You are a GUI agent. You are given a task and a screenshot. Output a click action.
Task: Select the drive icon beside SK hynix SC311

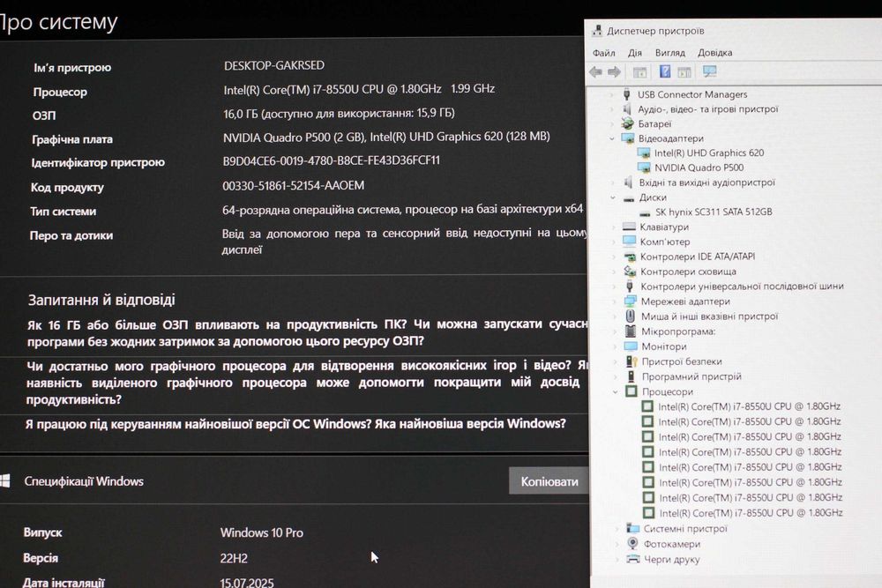(x=646, y=212)
